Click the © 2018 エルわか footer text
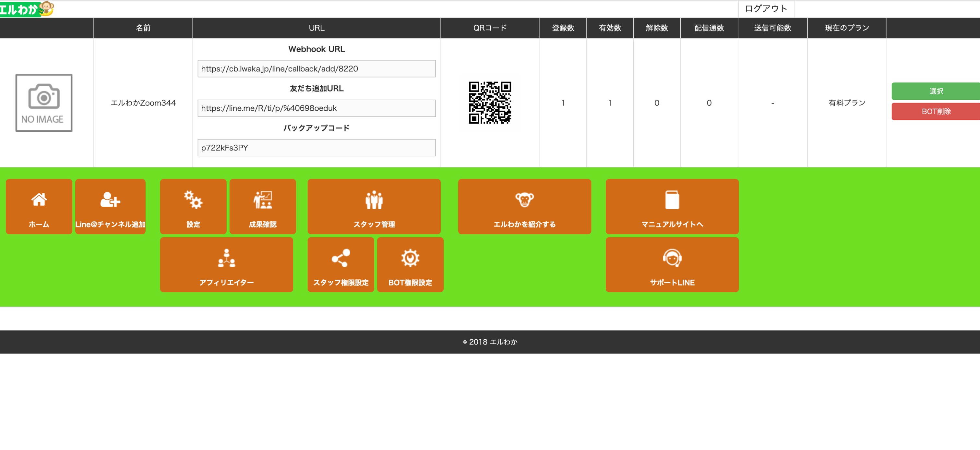Image resolution: width=980 pixels, height=450 pixels. pos(490,342)
